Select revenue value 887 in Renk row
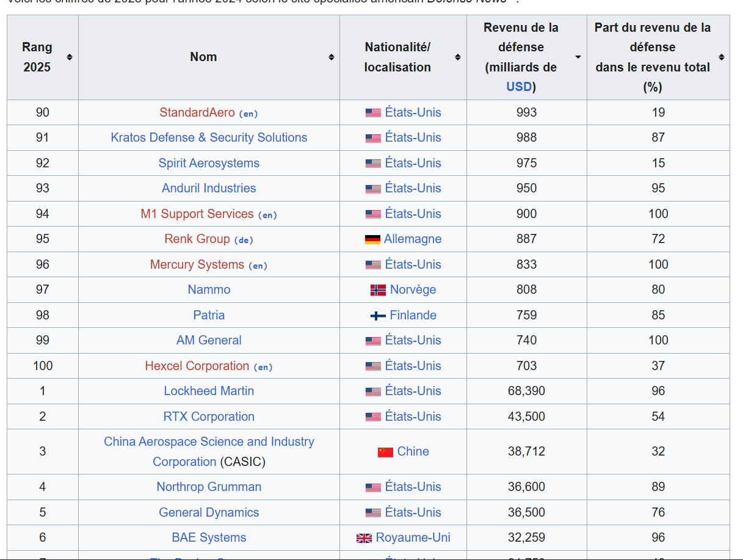 click(x=526, y=239)
